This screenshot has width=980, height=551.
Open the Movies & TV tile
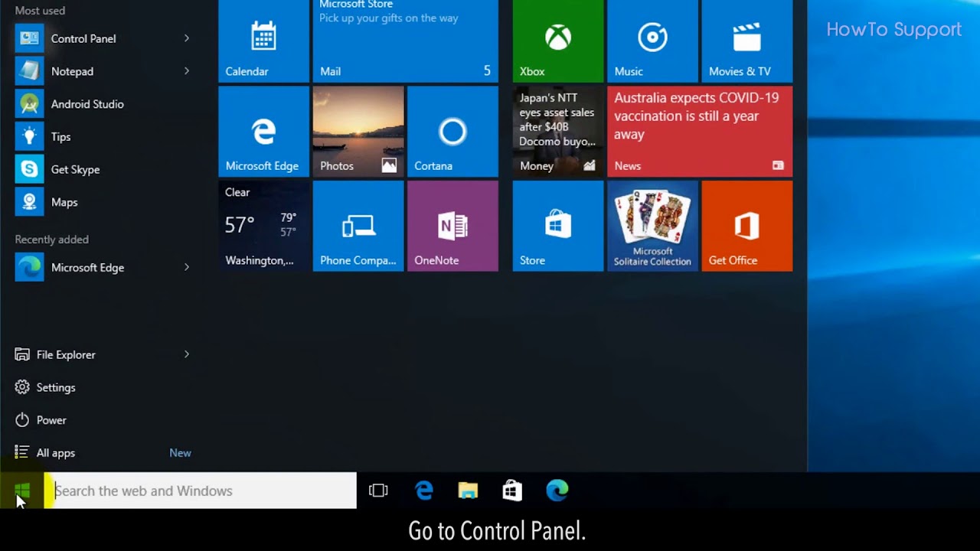(x=747, y=41)
